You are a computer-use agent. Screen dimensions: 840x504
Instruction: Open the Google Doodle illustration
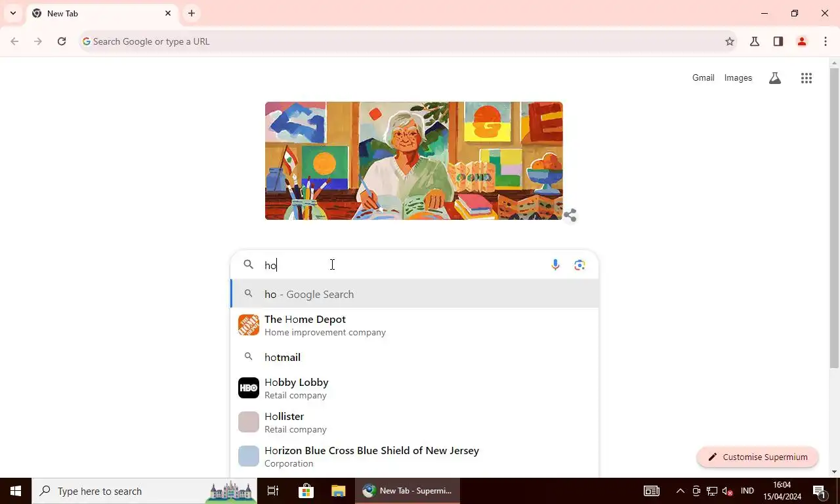[x=413, y=161]
